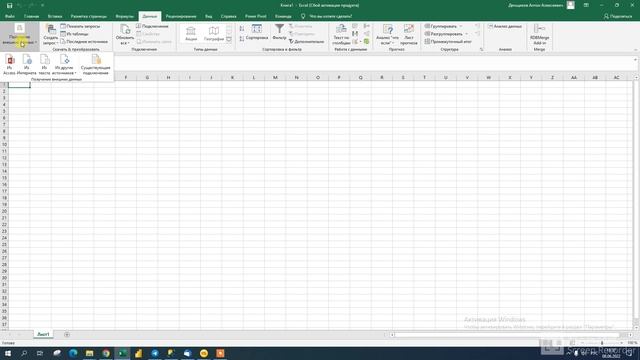Switch to the Home (Главная) tab
Screen dimensions: 640x360
coord(31,16)
